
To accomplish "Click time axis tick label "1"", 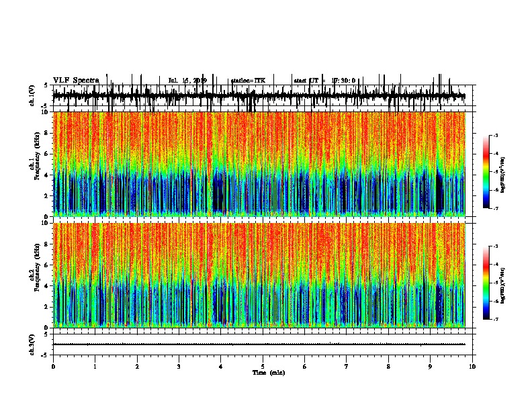I will point(95,367).
